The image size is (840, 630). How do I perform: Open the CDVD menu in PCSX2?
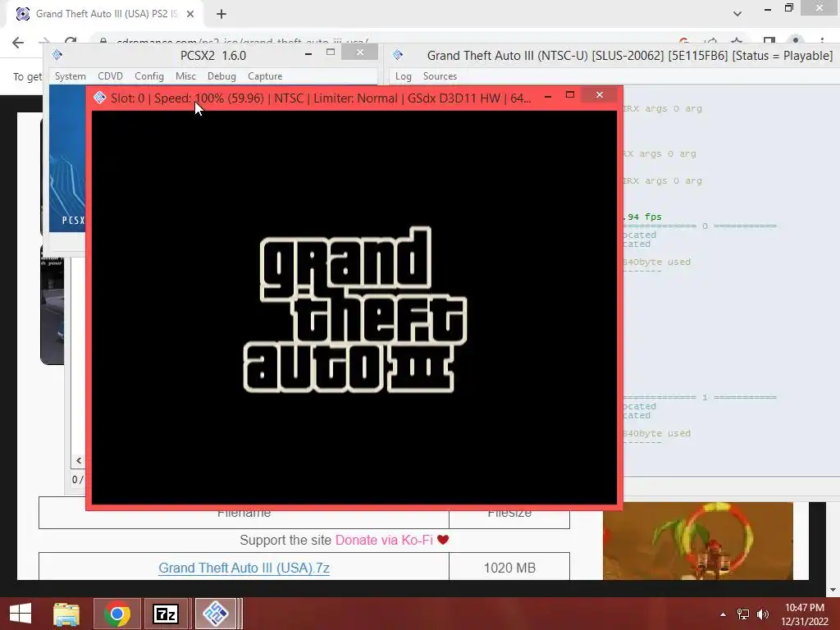tap(111, 76)
